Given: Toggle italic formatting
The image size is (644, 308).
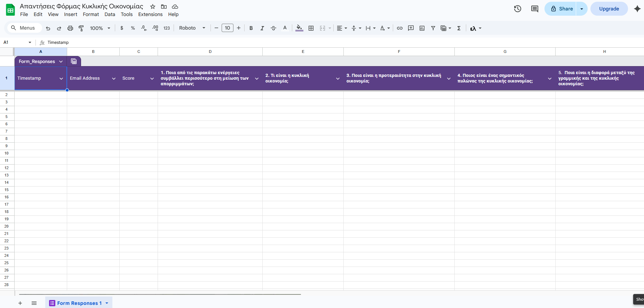Looking at the screenshot, I should (262, 28).
